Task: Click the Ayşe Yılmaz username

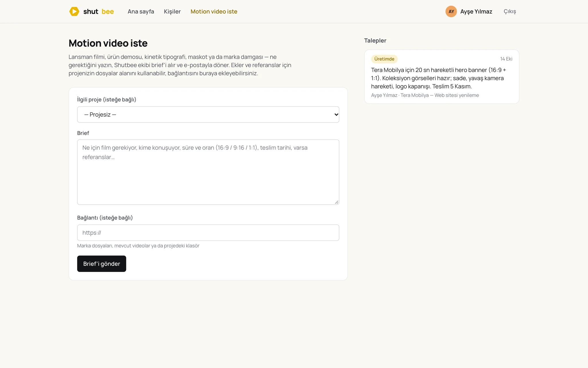Action: click(x=476, y=11)
